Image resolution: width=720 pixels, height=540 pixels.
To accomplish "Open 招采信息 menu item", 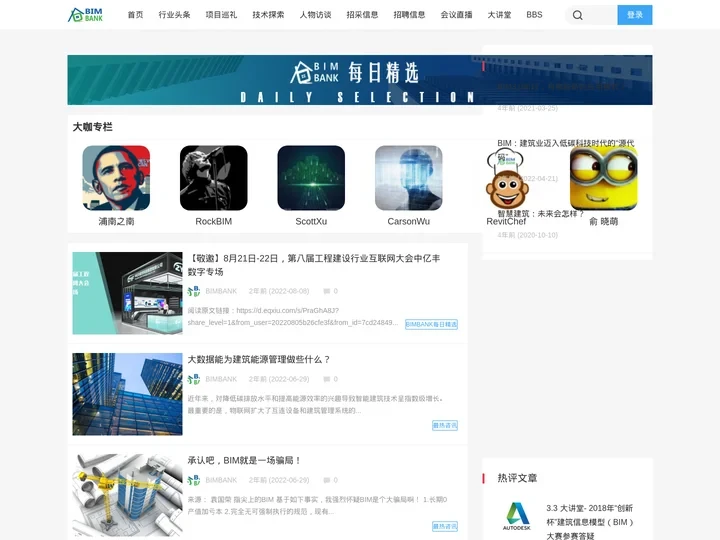I will point(362,15).
